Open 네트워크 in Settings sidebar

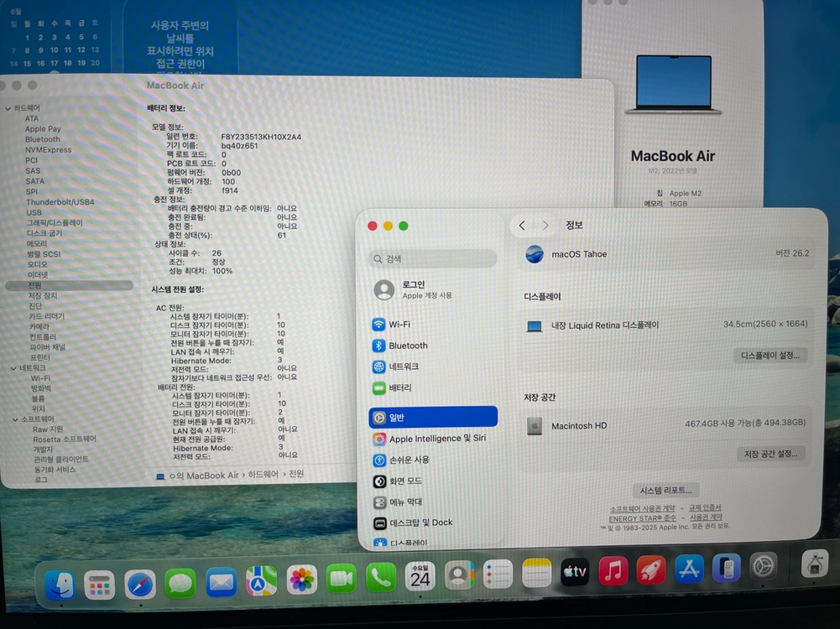tap(433, 366)
